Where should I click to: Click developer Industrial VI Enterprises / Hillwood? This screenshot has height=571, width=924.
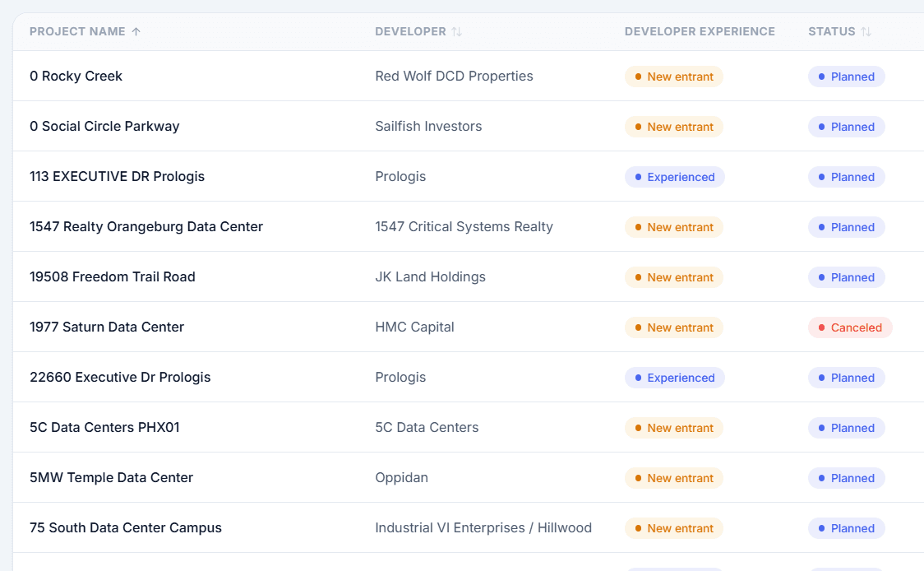(x=483, y=527)
